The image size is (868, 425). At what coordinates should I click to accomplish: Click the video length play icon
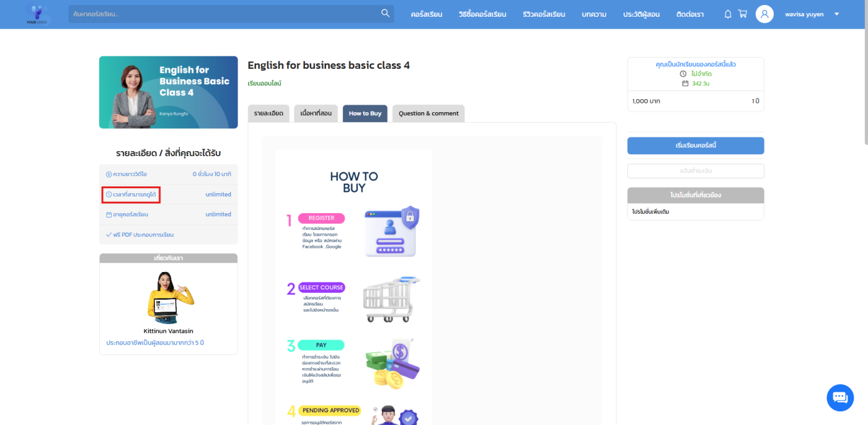[x=109, y=175]
